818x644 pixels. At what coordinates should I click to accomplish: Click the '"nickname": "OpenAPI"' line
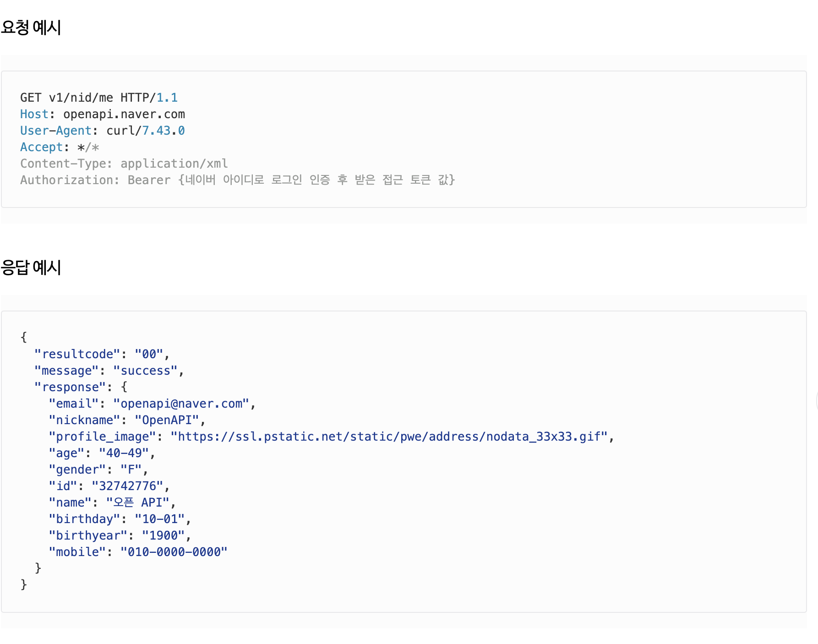point(127,420)
